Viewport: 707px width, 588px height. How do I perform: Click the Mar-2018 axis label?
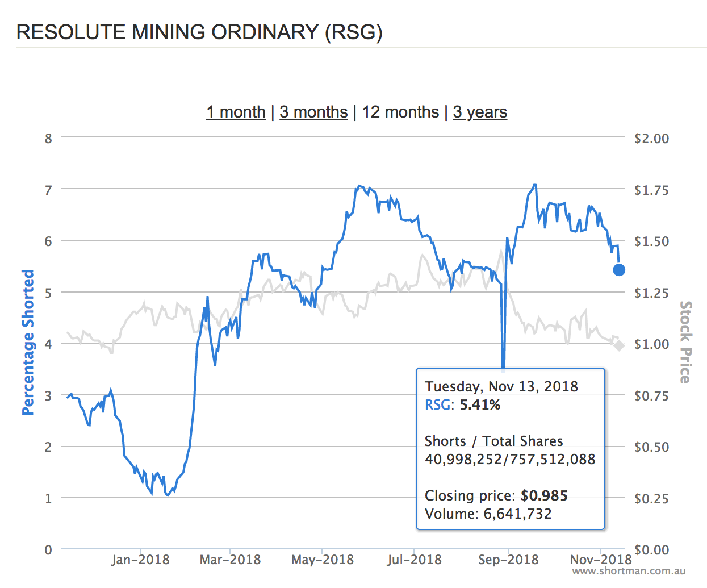tap(230, 560)
